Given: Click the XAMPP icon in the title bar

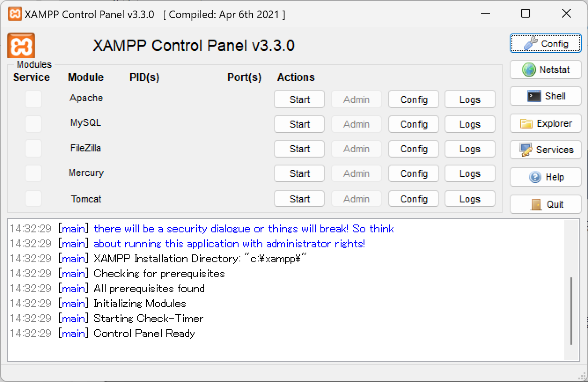Looking at the screenshot, I should click(x=14, y=14).
